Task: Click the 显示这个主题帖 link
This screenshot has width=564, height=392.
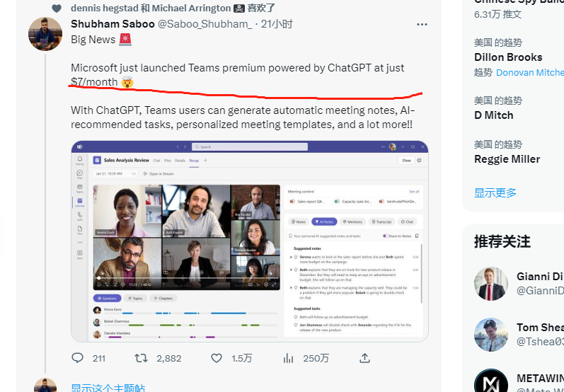Action: click(x=108, y=388)
